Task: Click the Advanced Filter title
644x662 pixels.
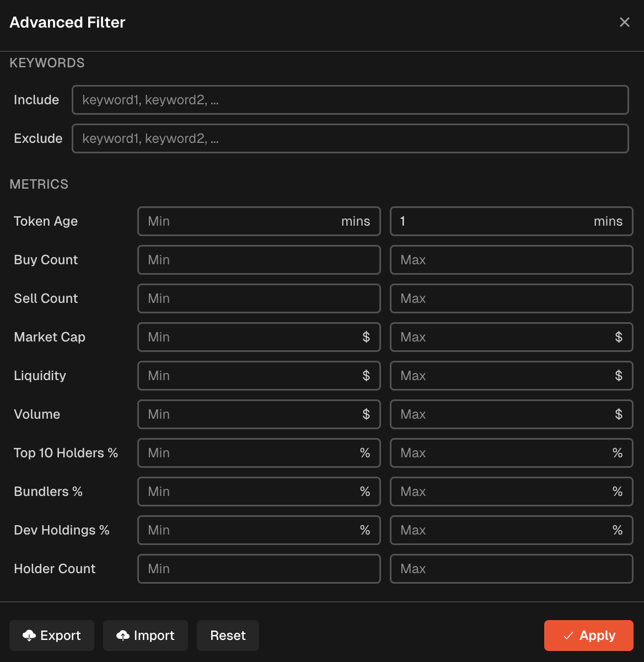Action: point(67,23)
